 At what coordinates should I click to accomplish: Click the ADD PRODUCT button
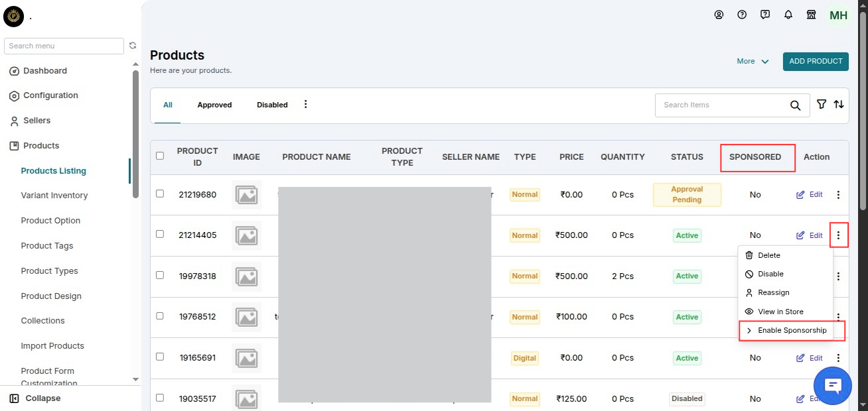(816, 61)
